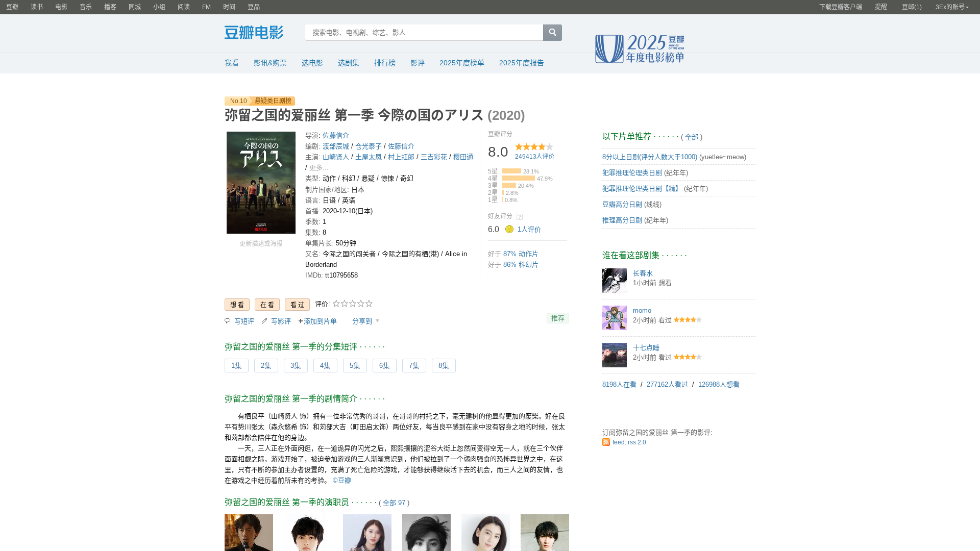Open 2025年度榜单 navigation item
The width and height of the screenshot is (980, 551).
pyautogui.click(x=462, y=63)
